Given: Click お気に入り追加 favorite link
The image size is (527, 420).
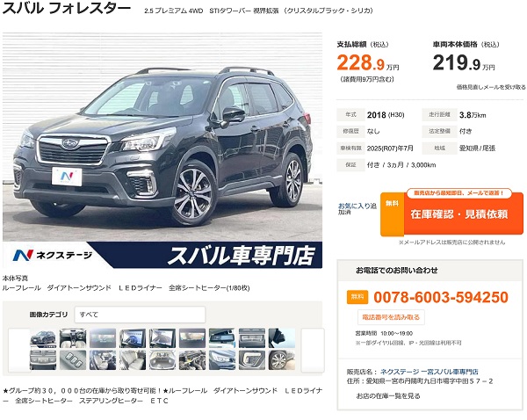Looking at the screenshot, I should click(357, 208).
